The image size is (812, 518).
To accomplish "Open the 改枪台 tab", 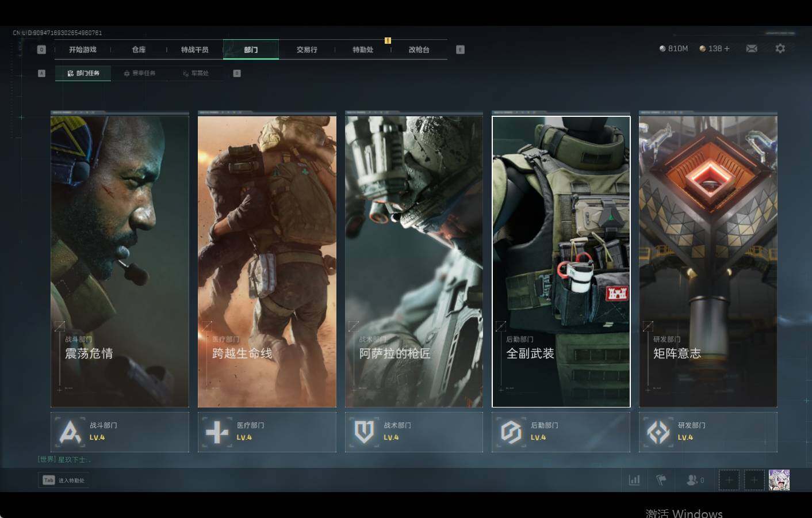I will [419, 49].
